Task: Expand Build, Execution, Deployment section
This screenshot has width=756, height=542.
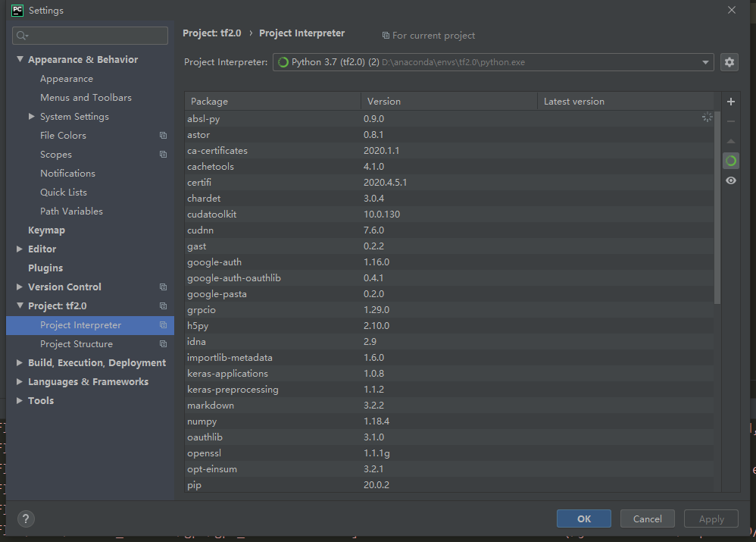Action: coord(19,363)
